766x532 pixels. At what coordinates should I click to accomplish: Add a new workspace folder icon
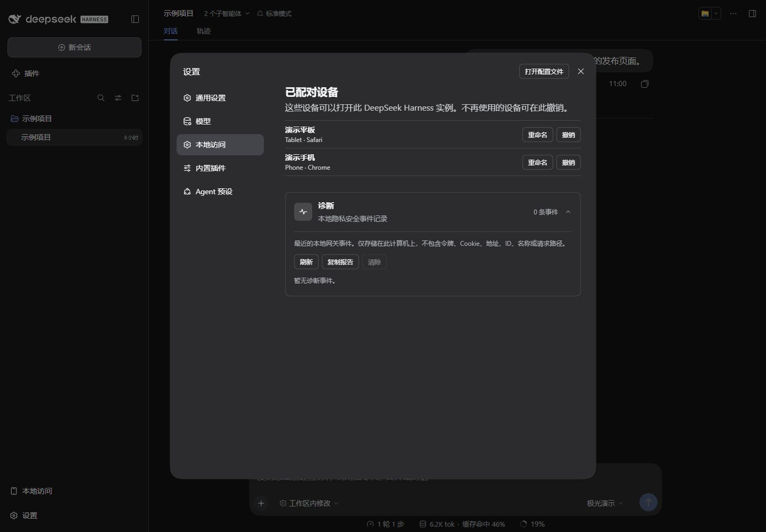click(135, 98)
